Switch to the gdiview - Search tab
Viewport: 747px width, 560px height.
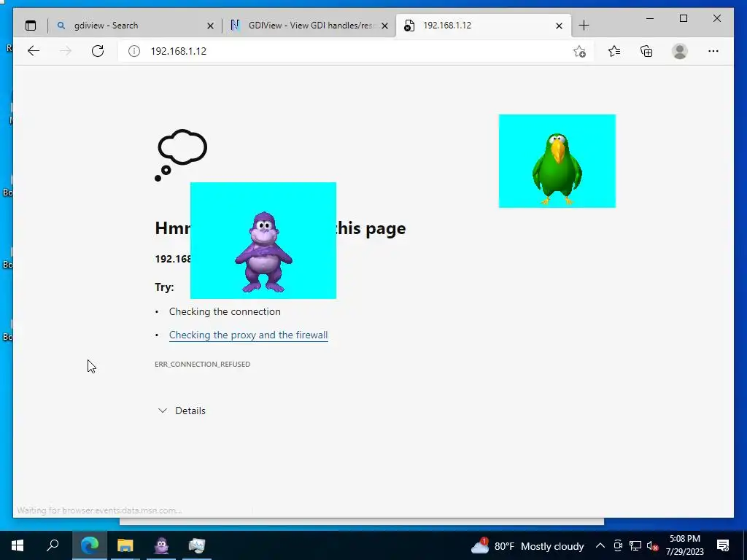pos(135,26)
